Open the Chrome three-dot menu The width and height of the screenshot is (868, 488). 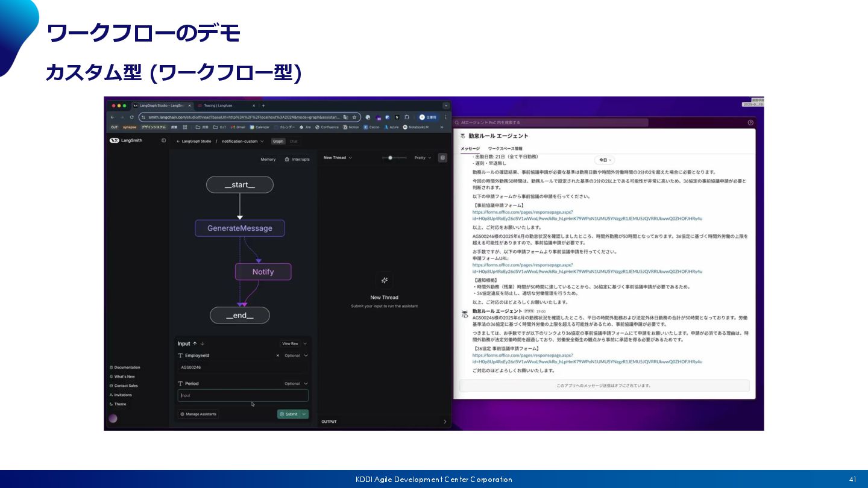point(445,117)
